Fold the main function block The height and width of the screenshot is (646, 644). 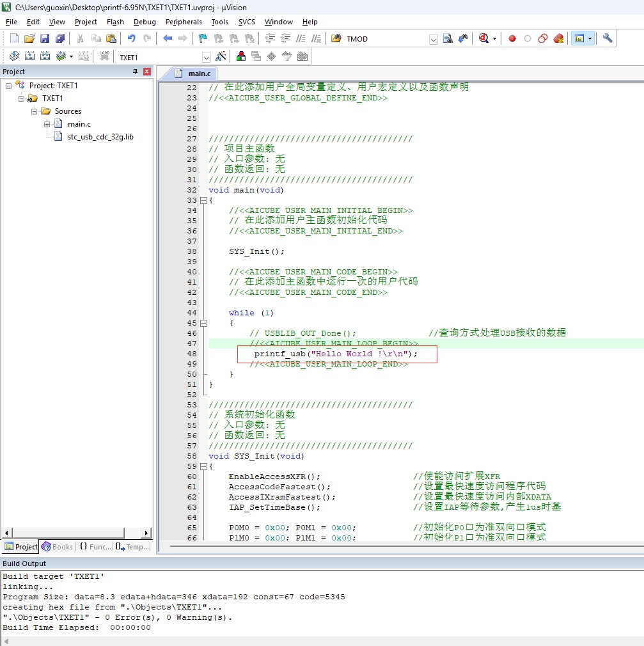[203, 201]
